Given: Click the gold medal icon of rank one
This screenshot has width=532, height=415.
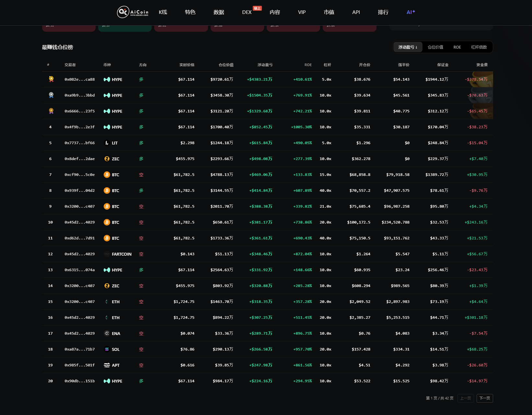Looking at the screenshot, I should 51,79.
